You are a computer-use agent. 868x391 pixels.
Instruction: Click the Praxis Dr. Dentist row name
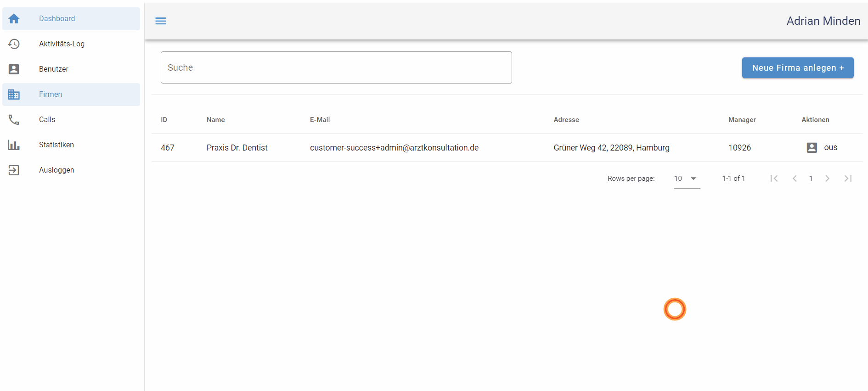pyautogui.click(x=237, y=148)
